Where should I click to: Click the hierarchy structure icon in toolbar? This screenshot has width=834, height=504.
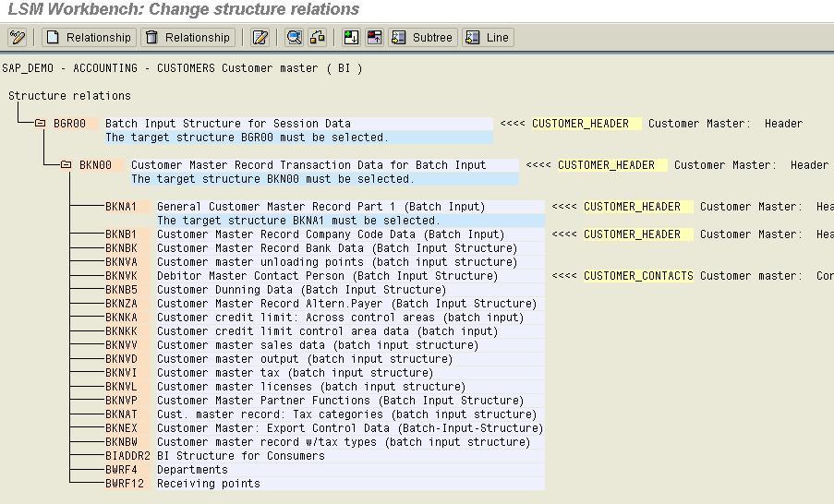(318, 38)
